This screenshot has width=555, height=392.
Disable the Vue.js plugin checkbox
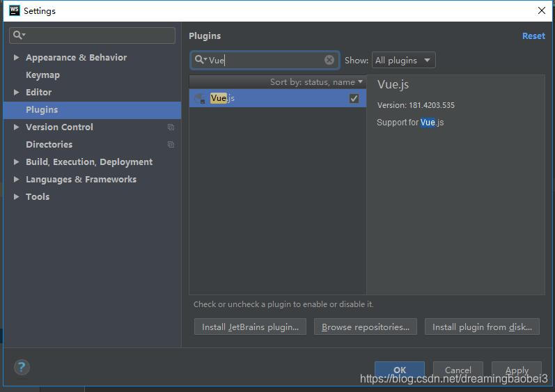click(x=354, y=98)
